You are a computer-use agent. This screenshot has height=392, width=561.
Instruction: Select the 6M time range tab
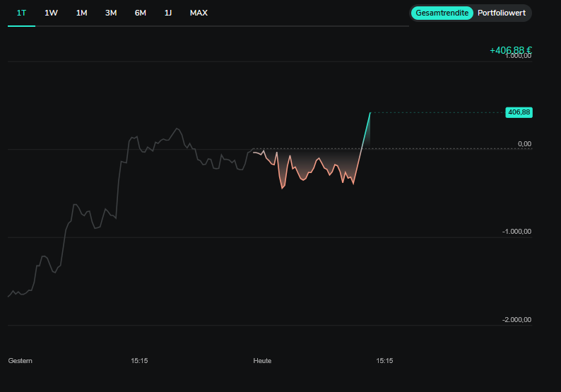[x=140, y=13]
